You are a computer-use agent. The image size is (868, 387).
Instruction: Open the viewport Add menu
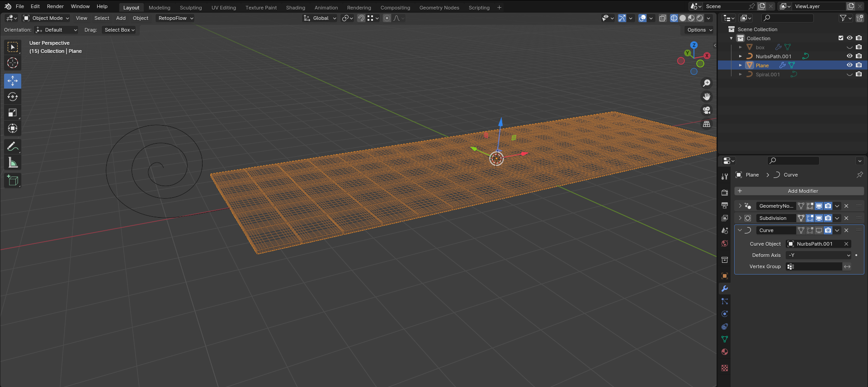pos(121,18)
